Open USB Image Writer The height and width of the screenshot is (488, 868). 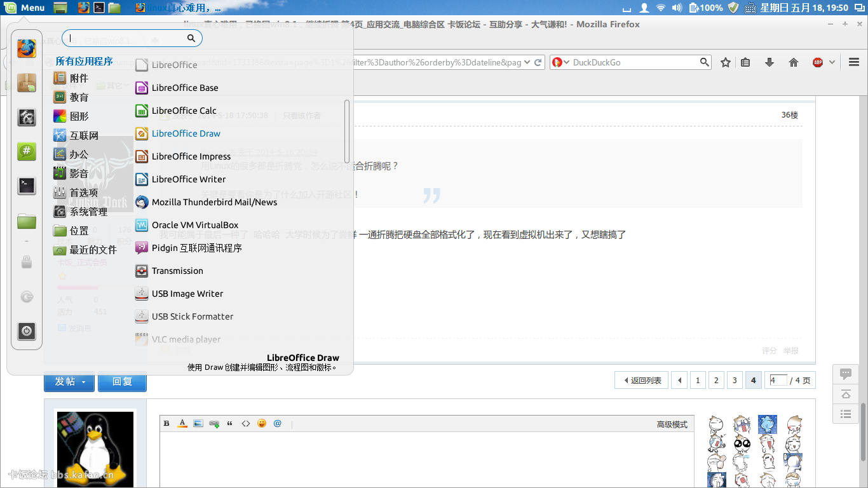(187, 294)
